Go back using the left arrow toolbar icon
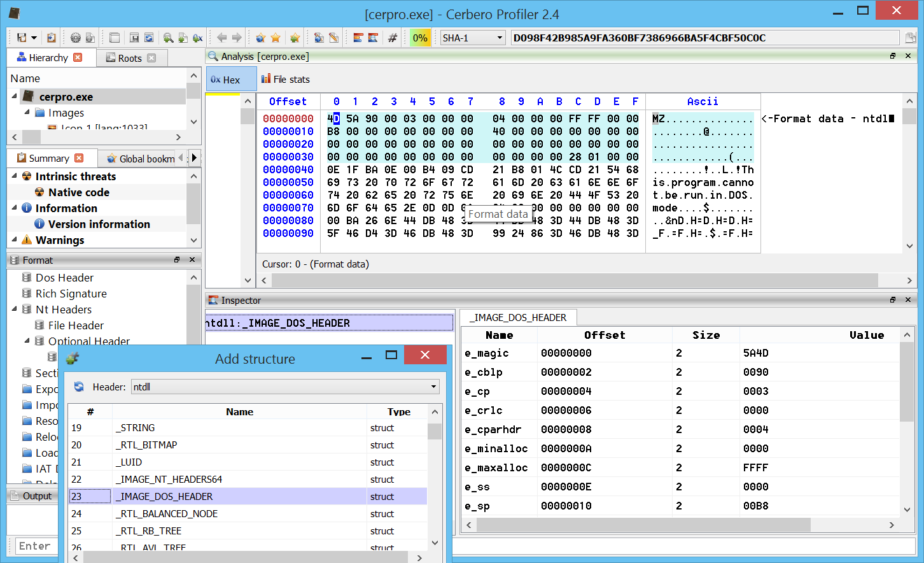This screenshot has height=563, width=924. pyautogui.click(x=221, y=38)
